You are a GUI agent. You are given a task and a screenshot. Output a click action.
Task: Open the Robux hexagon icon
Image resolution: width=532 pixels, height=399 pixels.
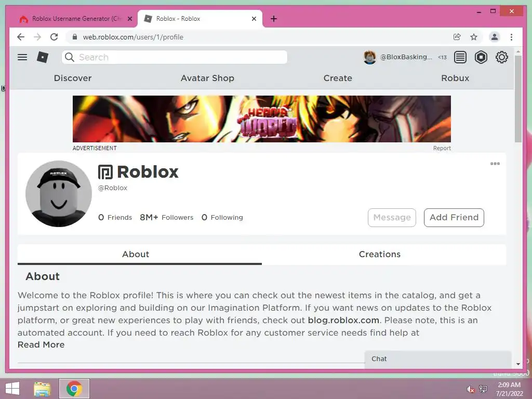point(481,57)
